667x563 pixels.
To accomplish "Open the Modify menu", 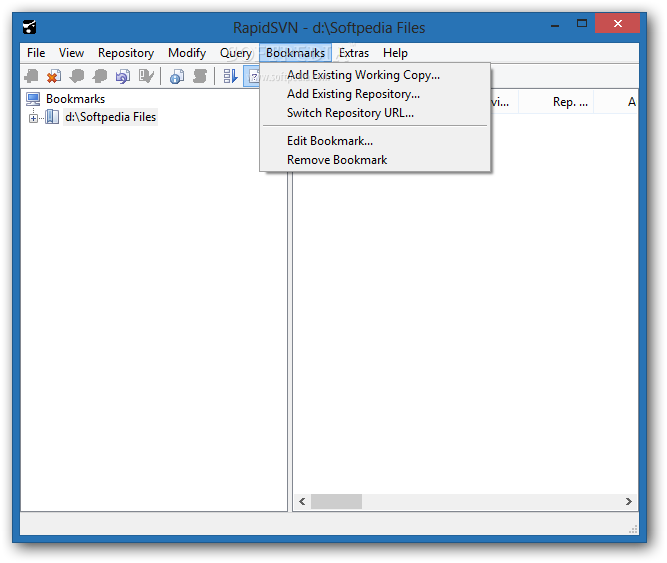I will point(187,53).
